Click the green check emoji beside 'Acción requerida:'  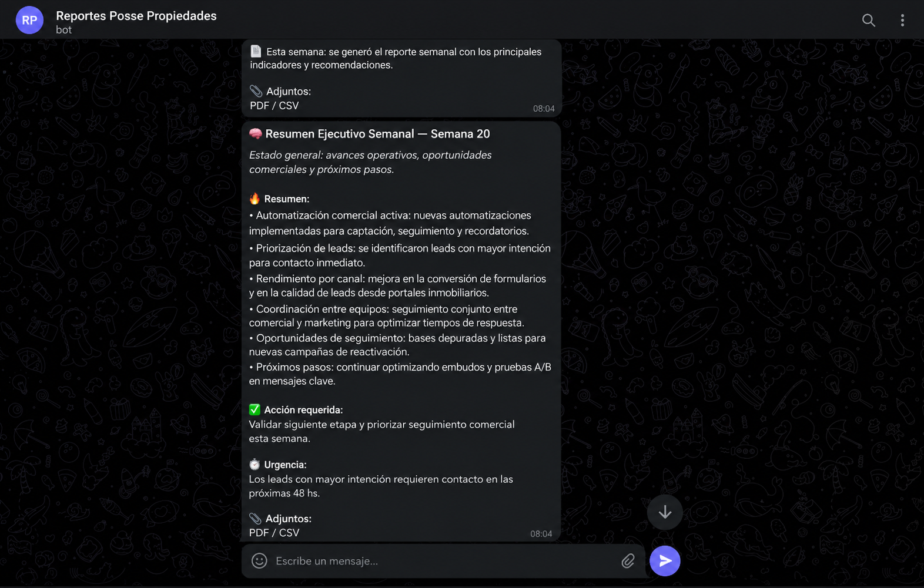point(255,409)
